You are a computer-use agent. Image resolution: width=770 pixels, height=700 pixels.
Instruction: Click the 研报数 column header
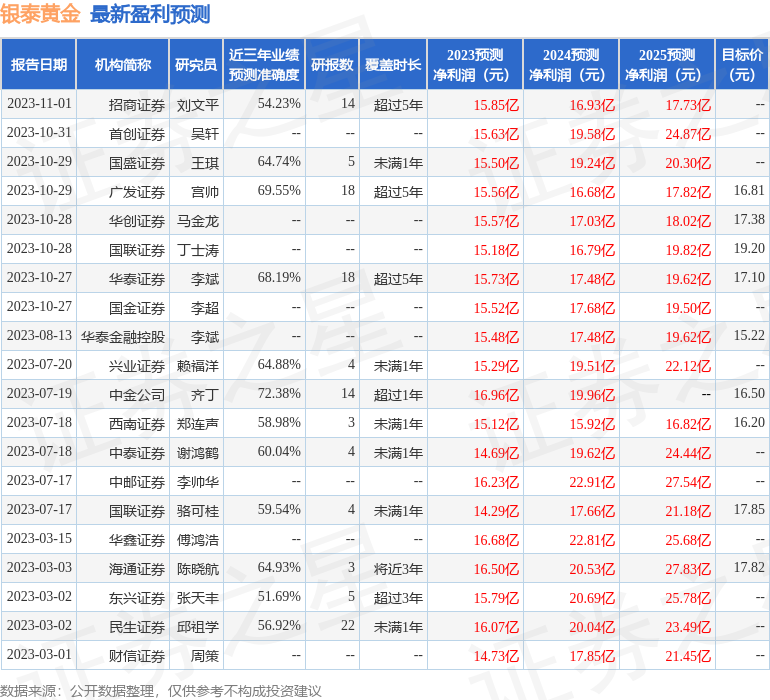[x=332, y=64]
